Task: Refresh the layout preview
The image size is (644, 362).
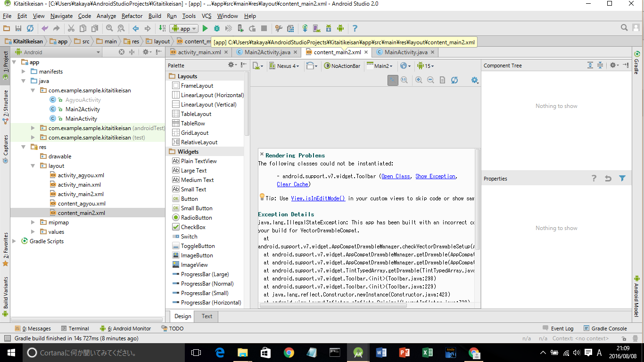Action: pos(454,81)
